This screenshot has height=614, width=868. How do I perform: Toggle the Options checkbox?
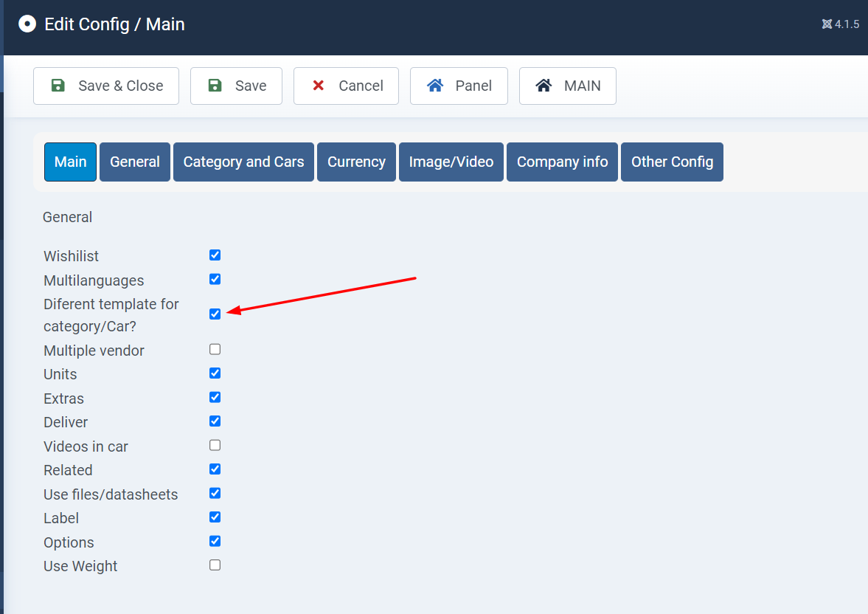pyautogui.click(x=215, y=541)
